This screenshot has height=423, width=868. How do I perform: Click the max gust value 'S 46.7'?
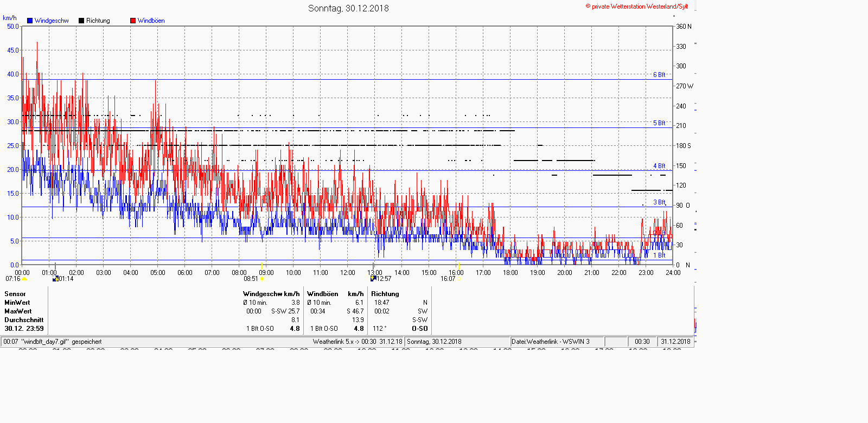[355, 311]
